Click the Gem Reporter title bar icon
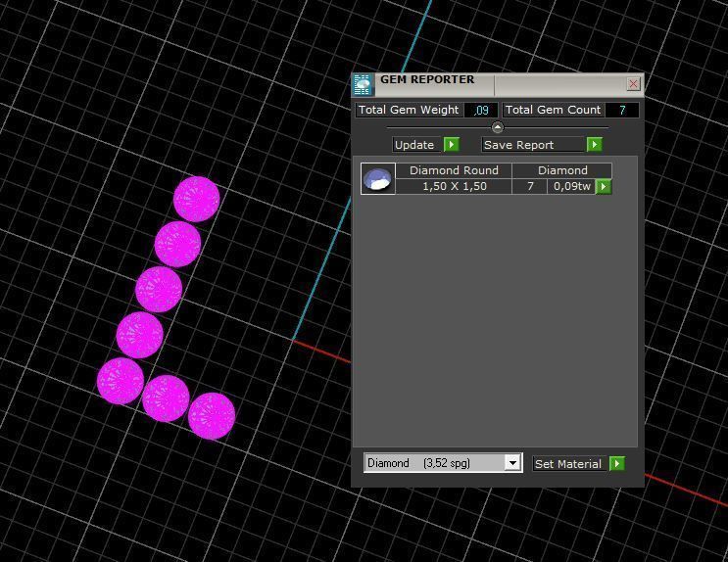The width and height of the screenshot is (728, 562). coord(363,84)
